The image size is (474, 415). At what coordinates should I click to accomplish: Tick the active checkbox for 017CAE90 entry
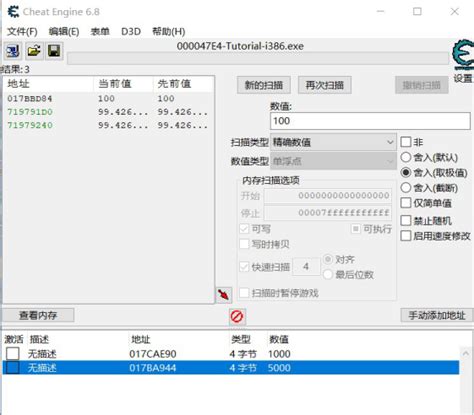pyautogui.click(x=13, y=354)
